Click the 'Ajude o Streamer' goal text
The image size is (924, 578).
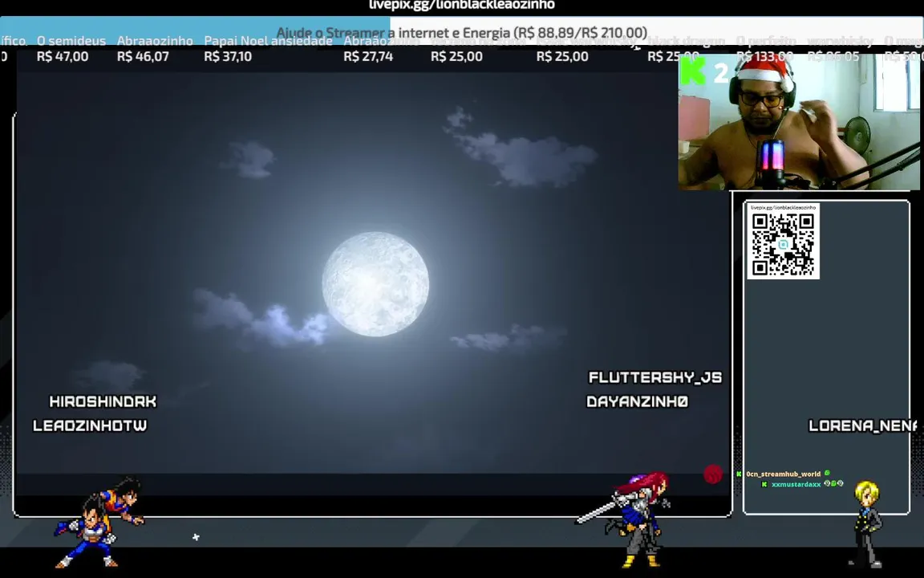coord(461,32)
